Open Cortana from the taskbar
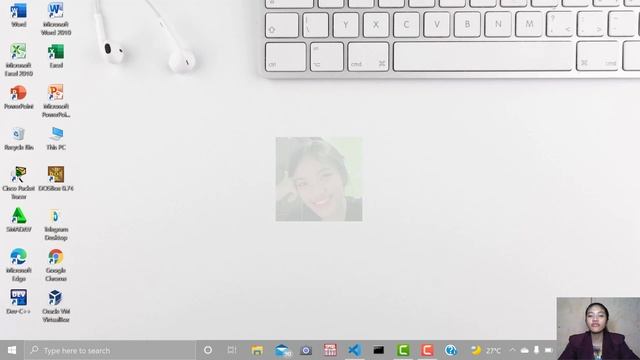 tap(208, 350)
